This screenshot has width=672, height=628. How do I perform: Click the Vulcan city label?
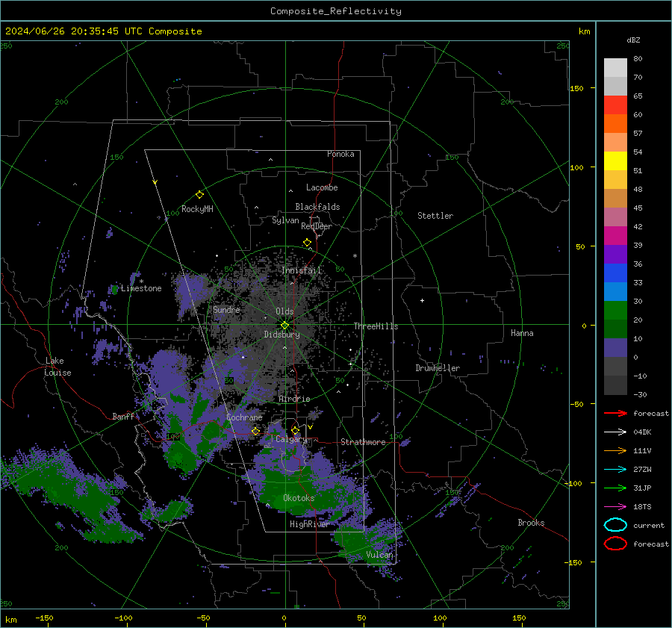click(x=379, y=555)
